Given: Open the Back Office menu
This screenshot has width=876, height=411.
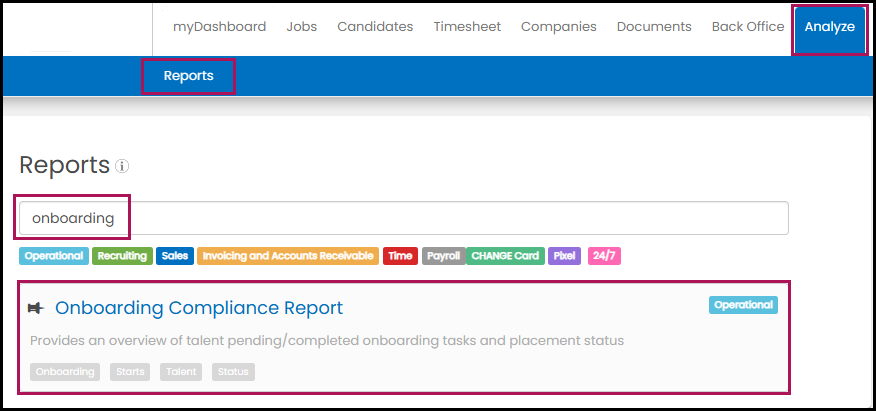Looking at the screenshot, I should [748, 27].
